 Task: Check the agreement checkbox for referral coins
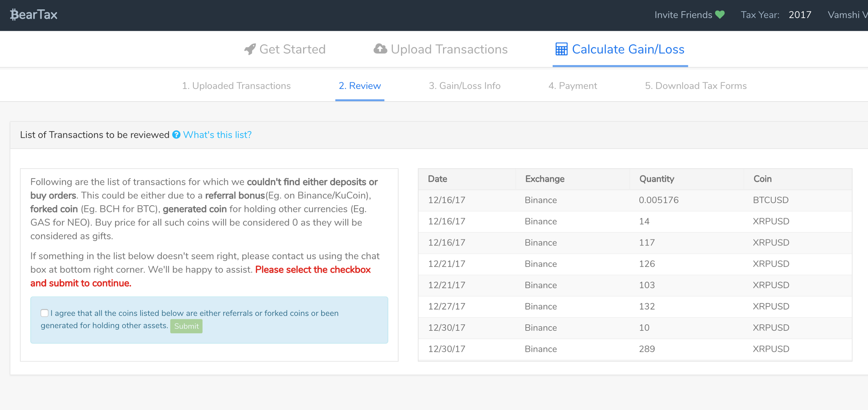tap(44, 313)
